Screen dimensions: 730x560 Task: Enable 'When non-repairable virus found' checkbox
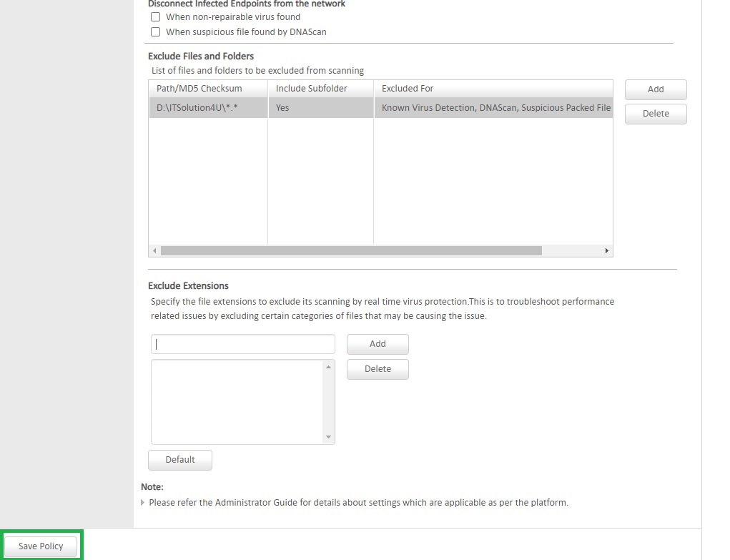click(155, 16)
